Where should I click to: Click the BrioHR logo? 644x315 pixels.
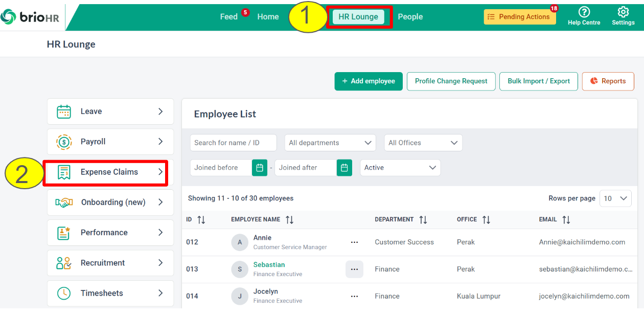pyautogui.click(x=30, y=17)
